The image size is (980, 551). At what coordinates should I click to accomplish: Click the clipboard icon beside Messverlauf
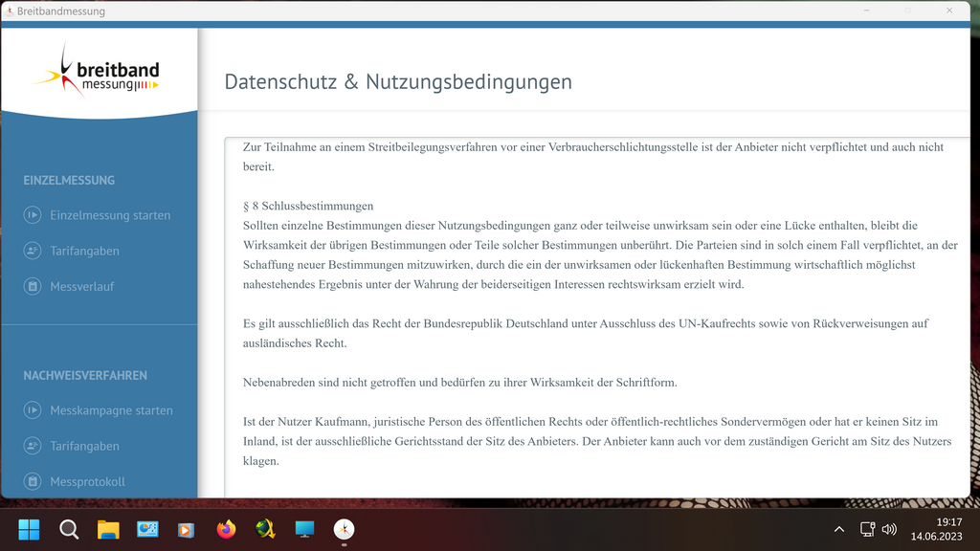pos(33,286)
